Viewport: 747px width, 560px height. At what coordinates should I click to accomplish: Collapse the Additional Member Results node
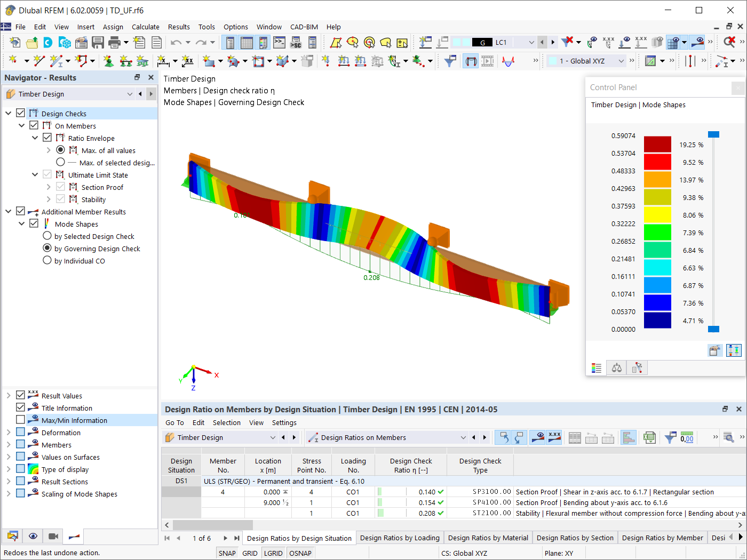tap(9, 212)
